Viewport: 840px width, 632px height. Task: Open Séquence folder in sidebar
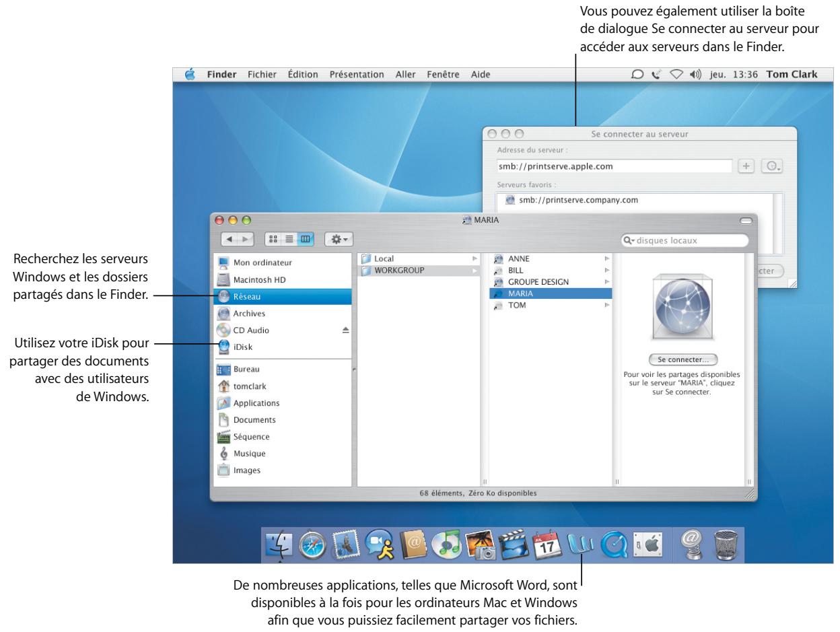pos(283,437)
